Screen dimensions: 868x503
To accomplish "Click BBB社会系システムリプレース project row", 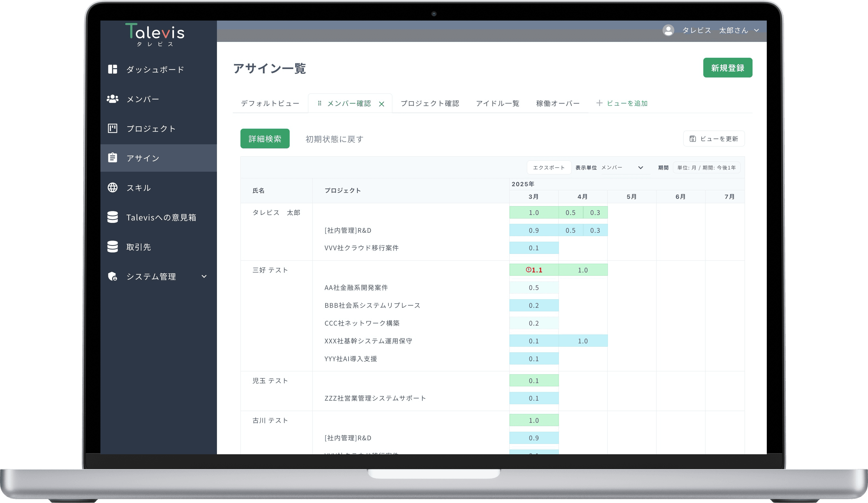I will click(372, 306).
